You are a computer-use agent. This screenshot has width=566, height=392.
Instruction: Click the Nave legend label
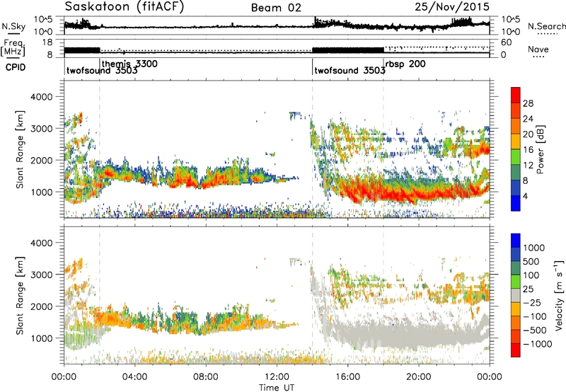click(538, 49)
